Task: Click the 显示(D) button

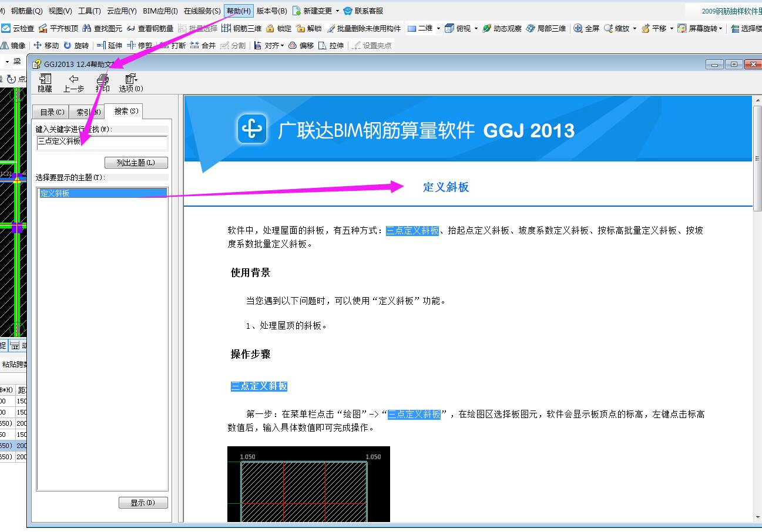Action: coord(143,503)
